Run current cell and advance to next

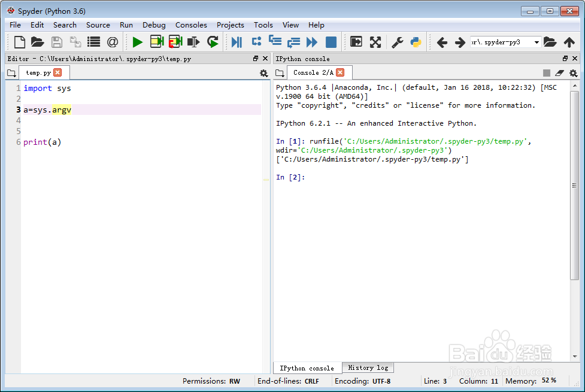[175, 42]
